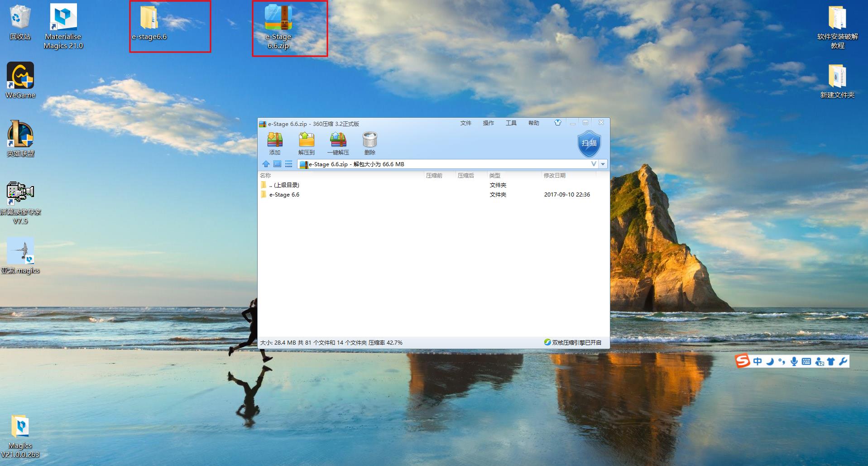Click the 添加 (Add) toolbar icon
868x466 pixels.
pyautogui.click(x=274, y=143)
